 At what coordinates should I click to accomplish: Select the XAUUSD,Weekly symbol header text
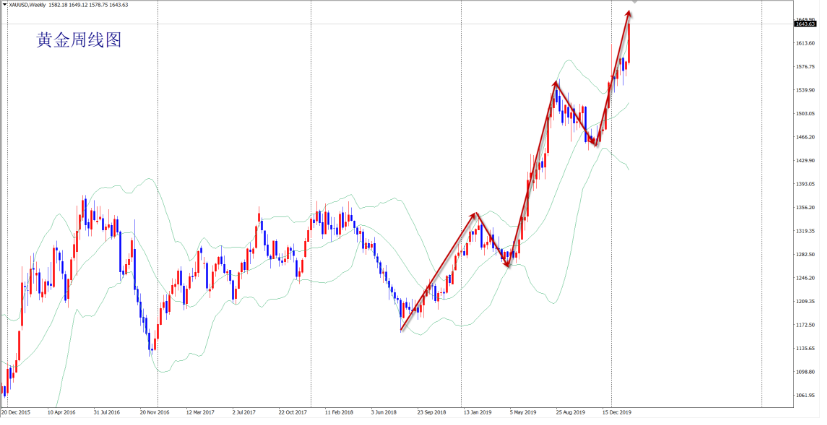tap(27, 5)
